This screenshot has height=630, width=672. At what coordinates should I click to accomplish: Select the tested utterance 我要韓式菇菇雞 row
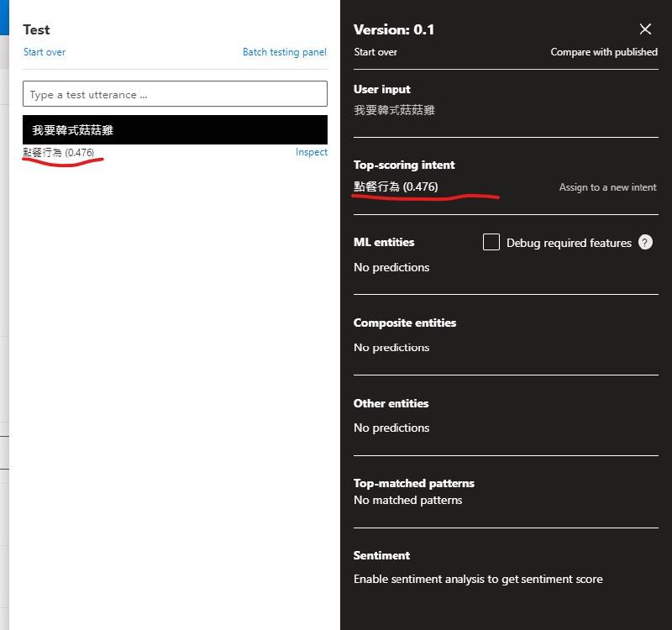click(x=175, y=130)
